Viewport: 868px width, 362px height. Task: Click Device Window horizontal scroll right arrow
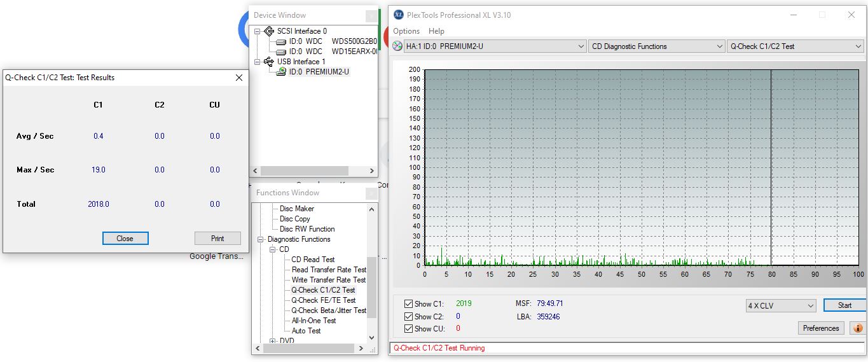click(372, 171)
